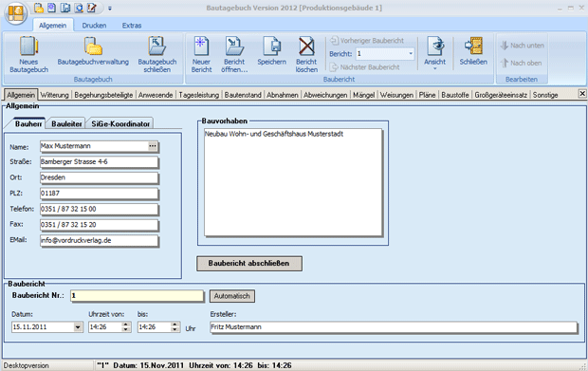Open the Großgeräteeinsatz tab
This screenshot has width=588, height=371.
click(x=501, y=95)
